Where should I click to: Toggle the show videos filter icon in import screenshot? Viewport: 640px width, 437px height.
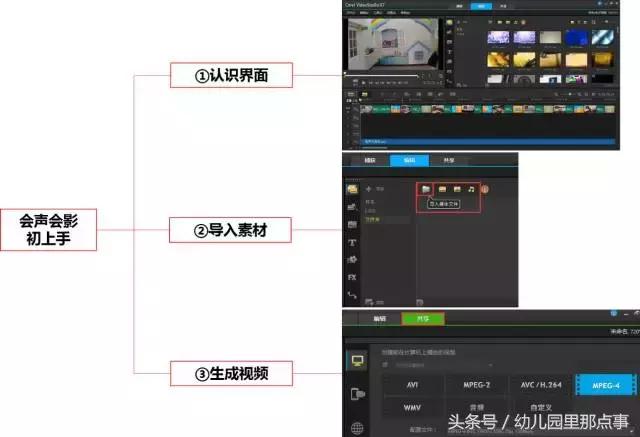(x=442, y=189)
